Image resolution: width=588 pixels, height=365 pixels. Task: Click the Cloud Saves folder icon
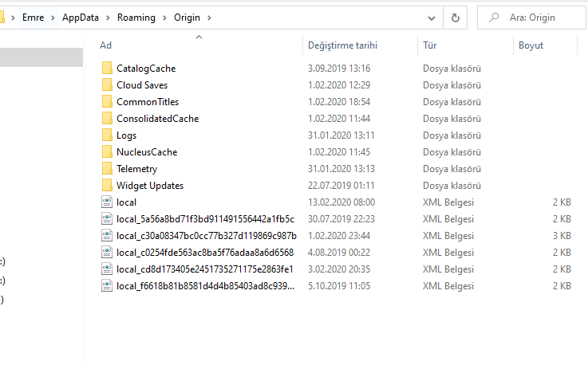click(107, 85)
